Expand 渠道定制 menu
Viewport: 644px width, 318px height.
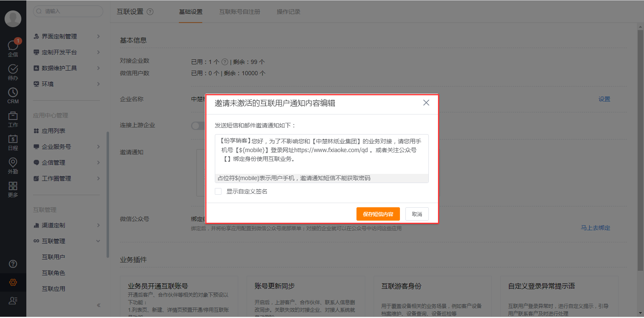coord(67,225)
